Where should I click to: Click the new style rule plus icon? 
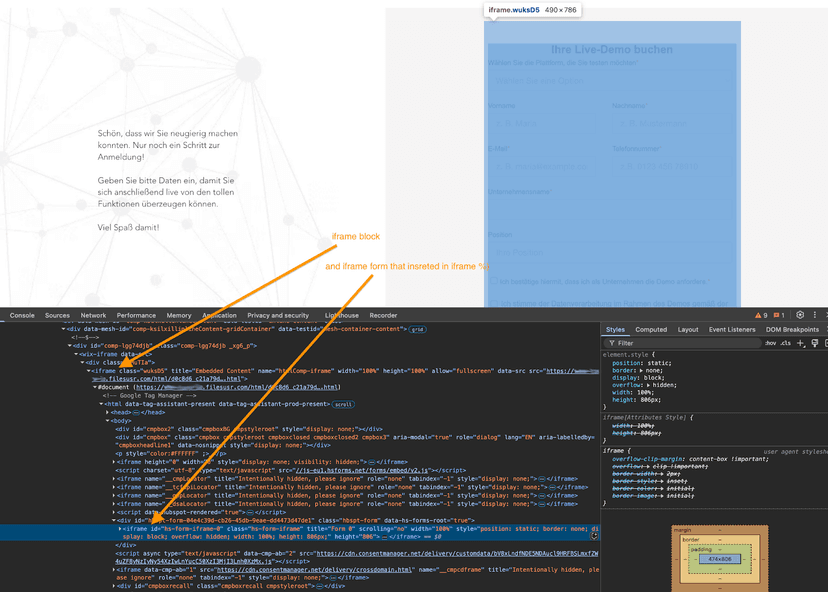(800, 343)
